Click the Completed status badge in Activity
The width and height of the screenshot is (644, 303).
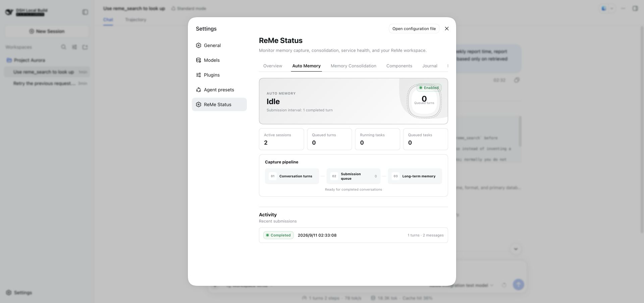[278, 235]
